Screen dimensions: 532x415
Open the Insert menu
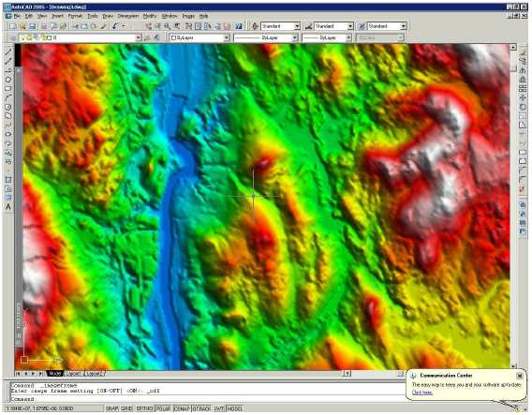(x=57, y=16)
